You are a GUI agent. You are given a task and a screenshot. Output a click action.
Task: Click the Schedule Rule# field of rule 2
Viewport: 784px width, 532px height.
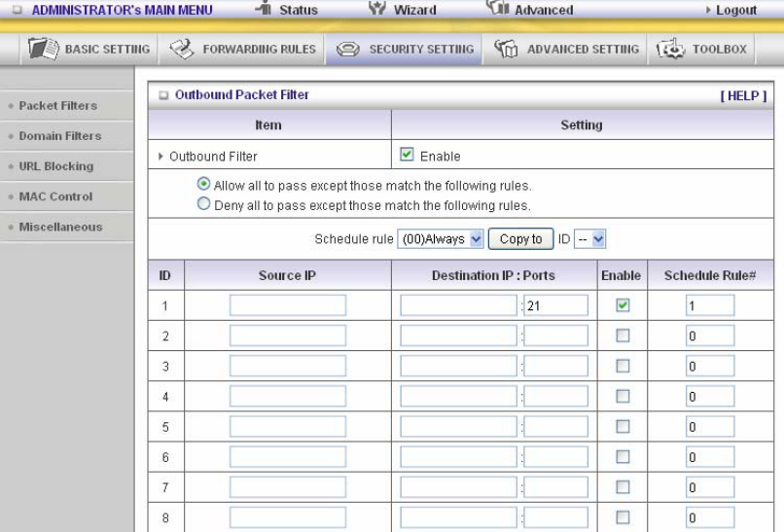click(710, 336)
